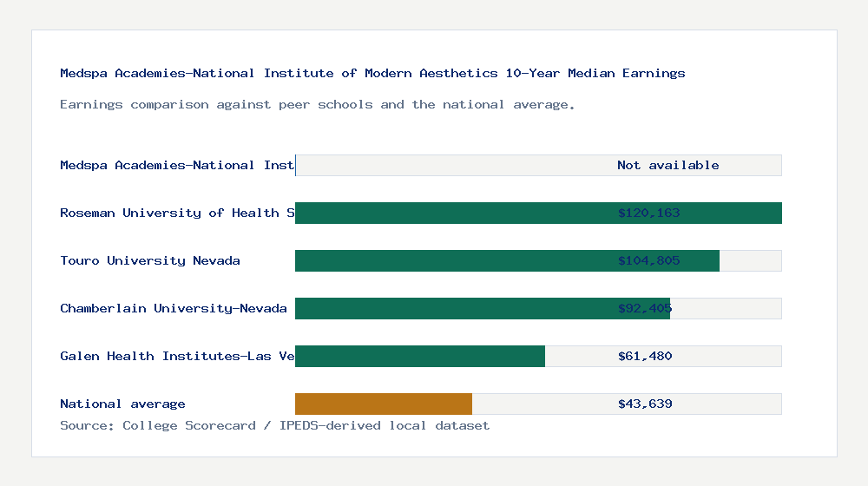Click the 'Medspa Academies-National Inst' row label
The width and height of the screenshot is (868, 486).
coord(177,165)
